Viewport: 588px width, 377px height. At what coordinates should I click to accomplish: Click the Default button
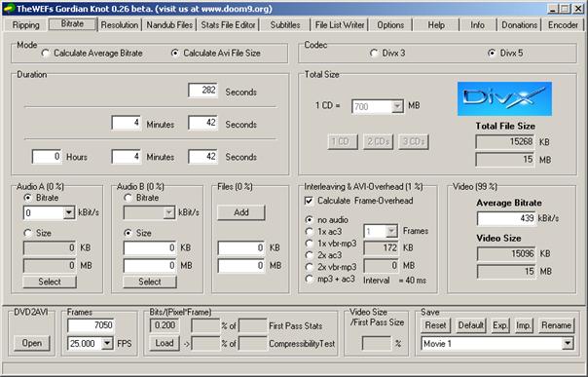pyautogui.click(x=470, y=325)
